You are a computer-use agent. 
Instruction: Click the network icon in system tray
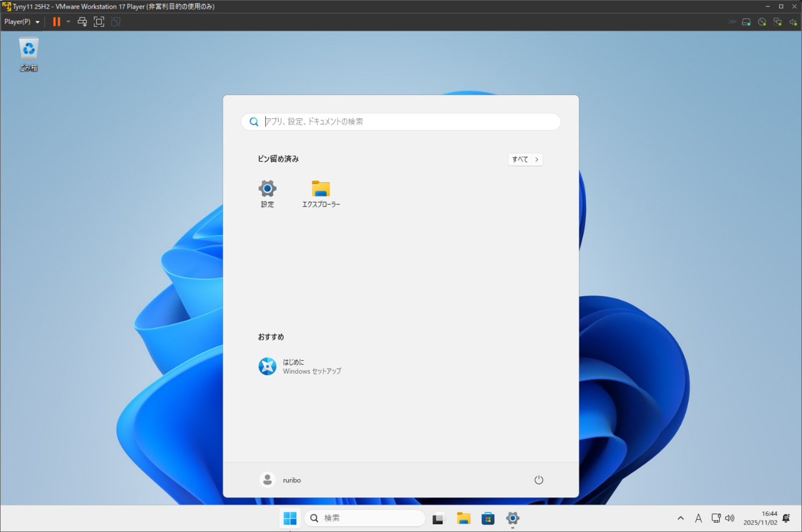click(716, 518)
